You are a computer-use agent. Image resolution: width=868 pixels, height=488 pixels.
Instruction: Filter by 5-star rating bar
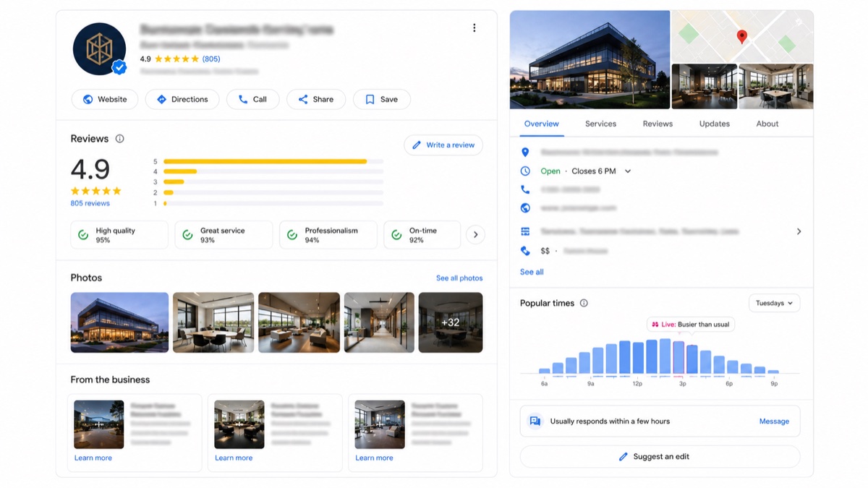click(x=273, y=161)
